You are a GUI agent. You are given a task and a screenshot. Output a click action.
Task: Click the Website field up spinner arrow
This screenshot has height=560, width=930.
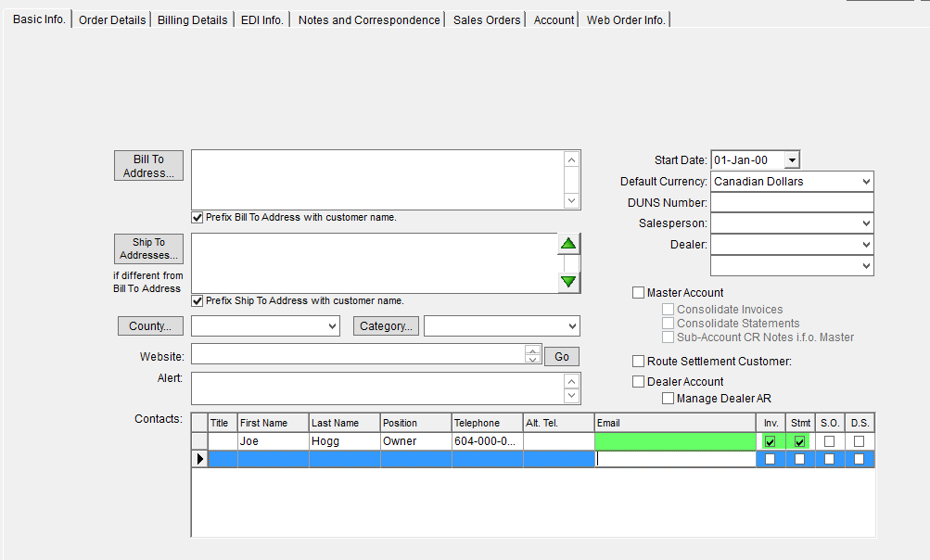(x=532, y=350)
